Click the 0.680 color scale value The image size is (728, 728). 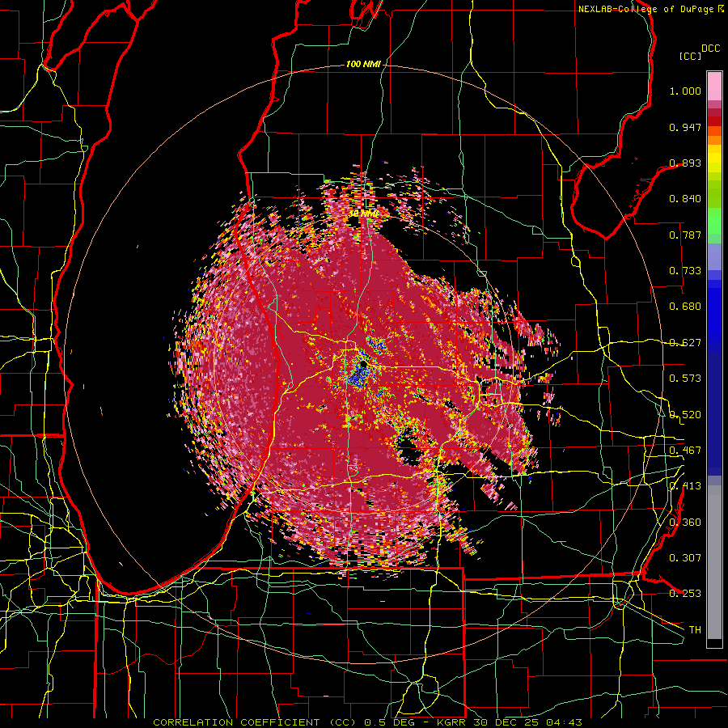coord(685,307)
